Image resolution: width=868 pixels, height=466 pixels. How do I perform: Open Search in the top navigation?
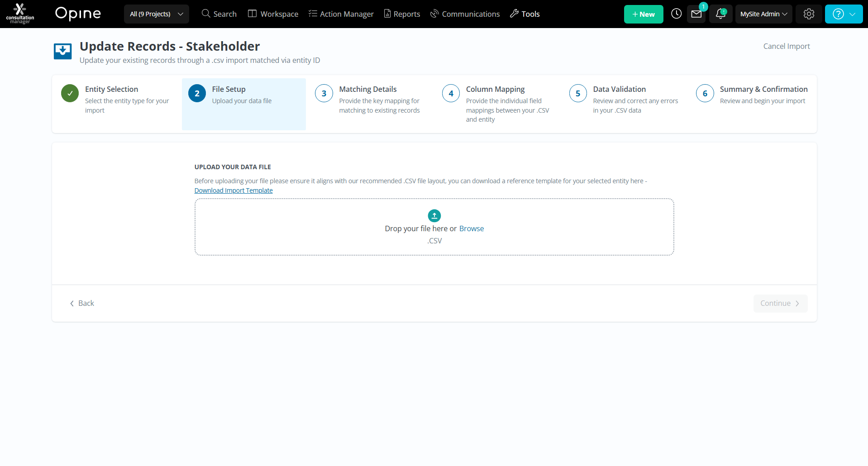219,14
